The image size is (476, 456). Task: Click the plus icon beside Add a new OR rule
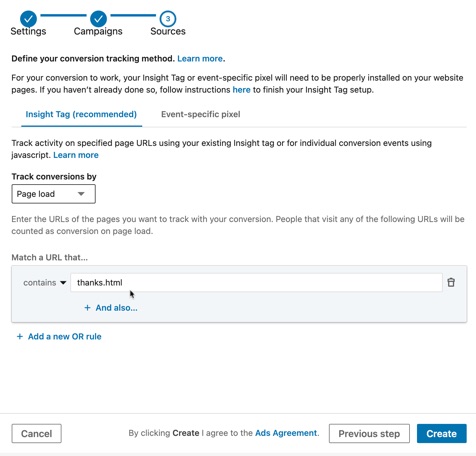pos(20,336)
